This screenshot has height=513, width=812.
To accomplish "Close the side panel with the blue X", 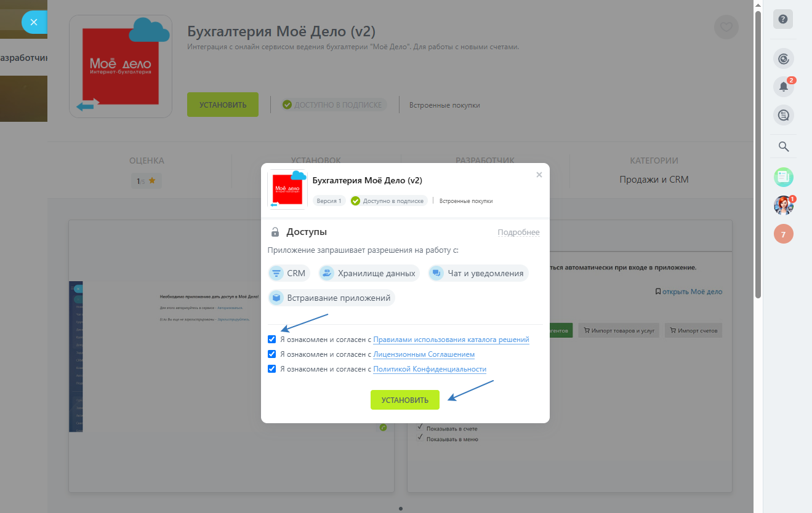I will (x=33, y=22).
